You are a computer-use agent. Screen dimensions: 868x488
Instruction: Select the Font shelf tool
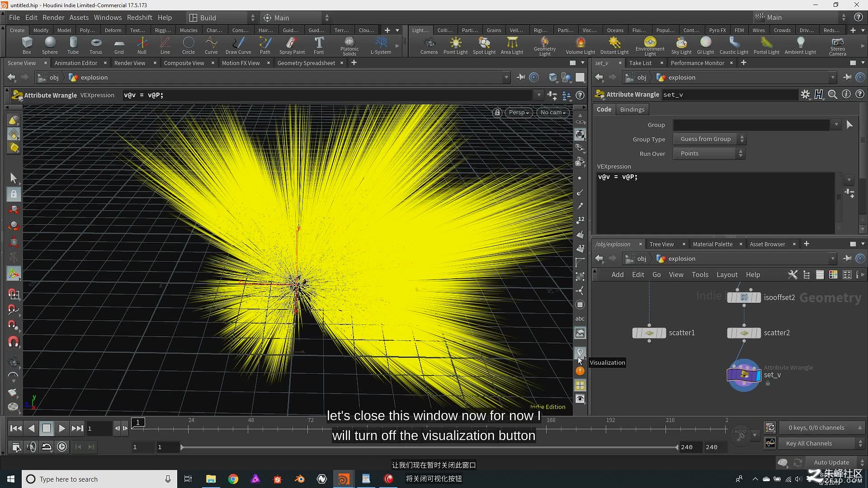(x=319, y=46)
